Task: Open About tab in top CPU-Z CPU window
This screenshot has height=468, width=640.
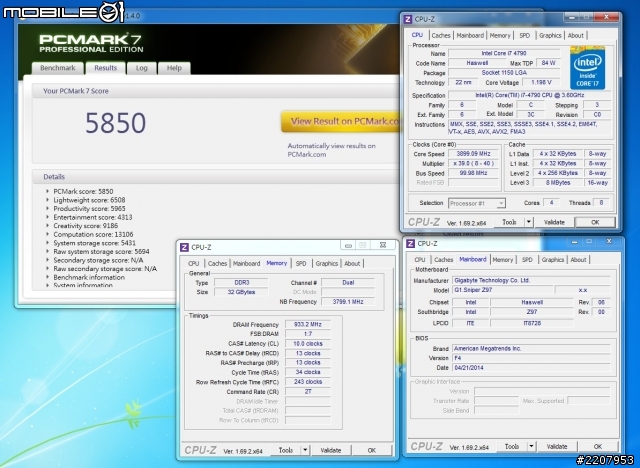Action: pyautogui.click(x=576, y=35)
